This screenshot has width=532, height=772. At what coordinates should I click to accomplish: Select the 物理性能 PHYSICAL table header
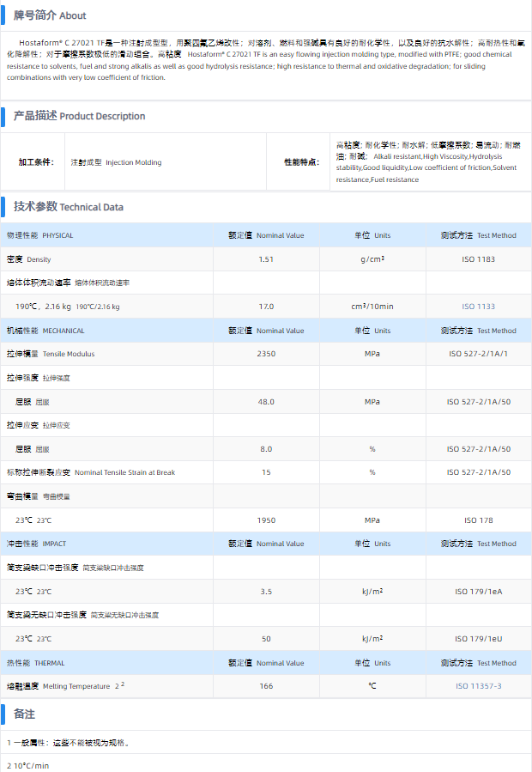point(40,235)
